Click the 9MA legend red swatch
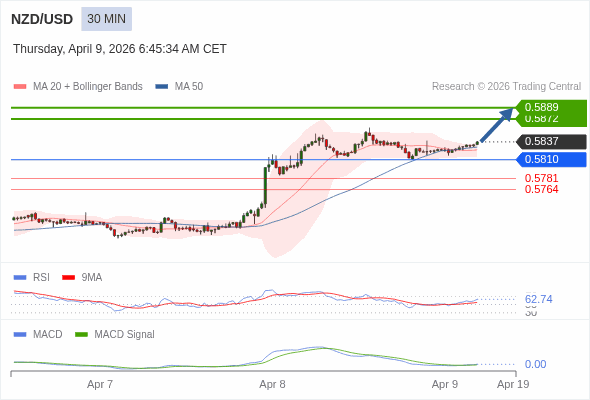 (x=68, y=278)
